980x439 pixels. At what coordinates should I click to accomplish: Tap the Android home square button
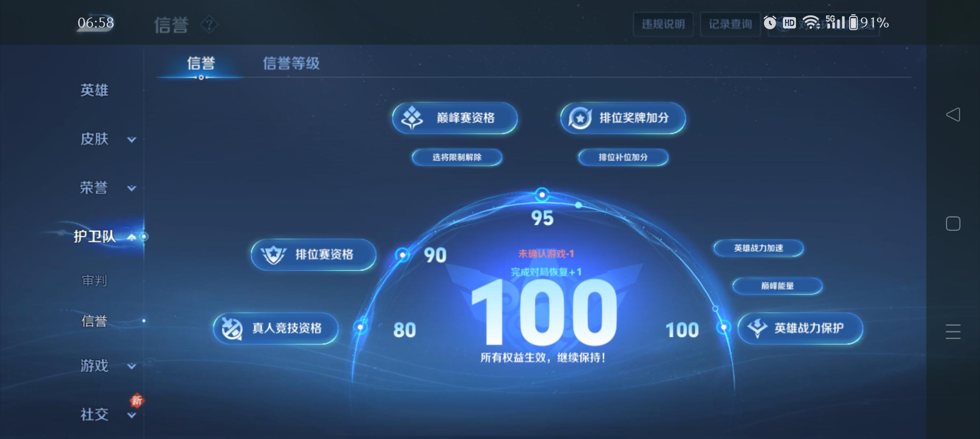point(953,224)
